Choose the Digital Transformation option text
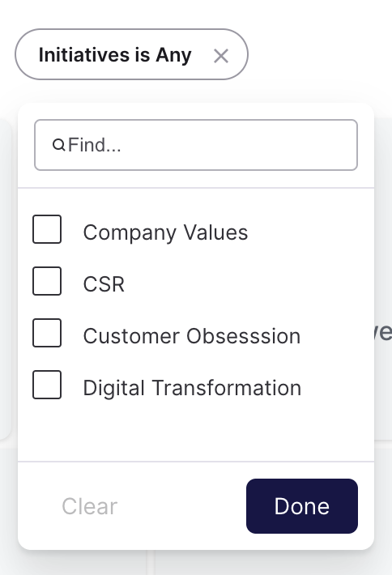392x575 pixels. (x=192, y=388)
